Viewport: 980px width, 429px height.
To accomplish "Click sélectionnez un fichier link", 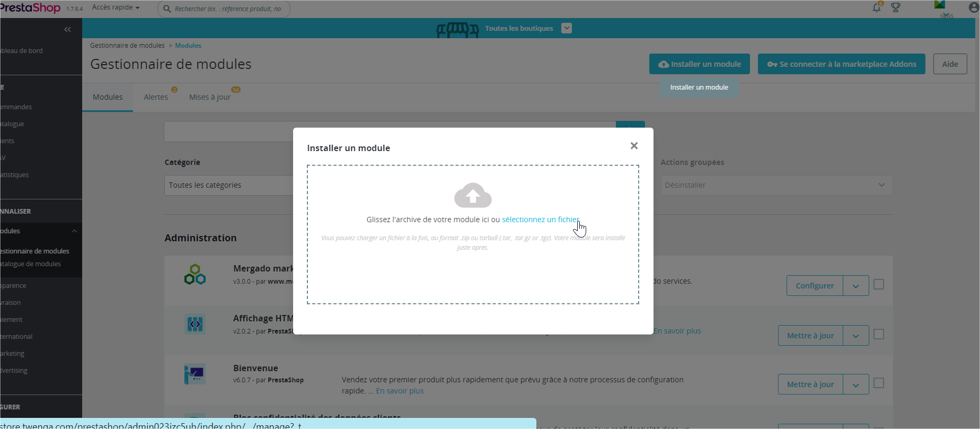I will click(541, 220).
